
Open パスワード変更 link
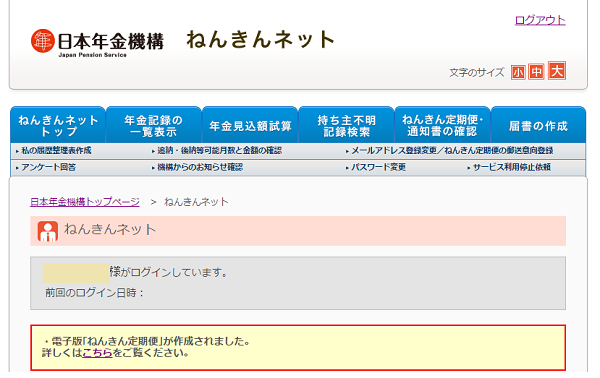[378, 167]
